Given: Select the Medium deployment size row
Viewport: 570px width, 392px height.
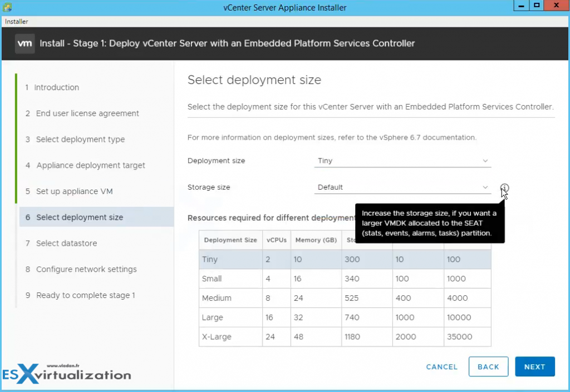Looking at the screenshot, I should (x=230, y=298).
